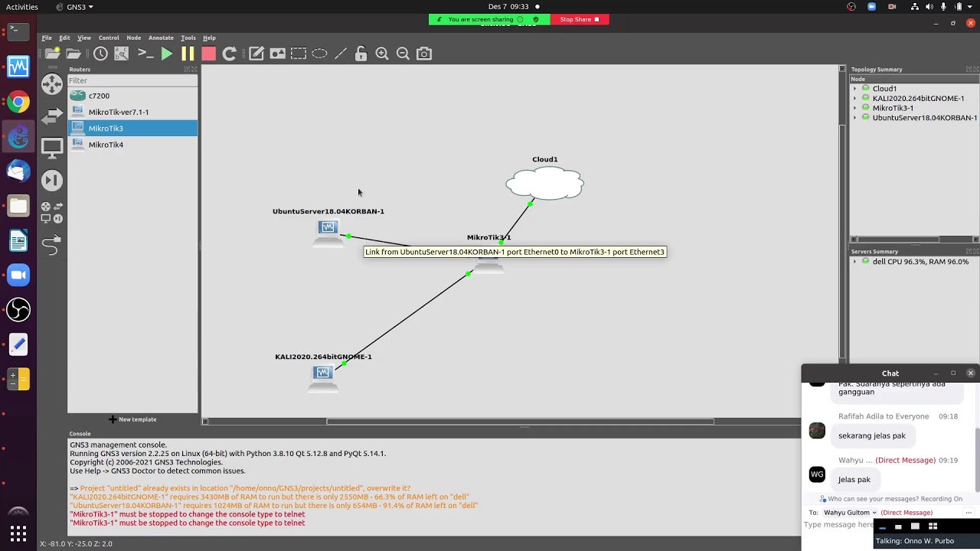
Task: Toggle the lock items padlock icon
Action: click(x=361, y=54)
